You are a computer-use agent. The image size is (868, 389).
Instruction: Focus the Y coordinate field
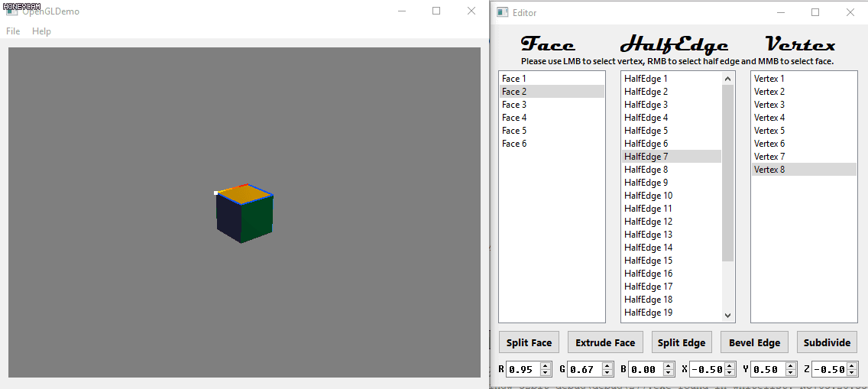coord(768,369)
